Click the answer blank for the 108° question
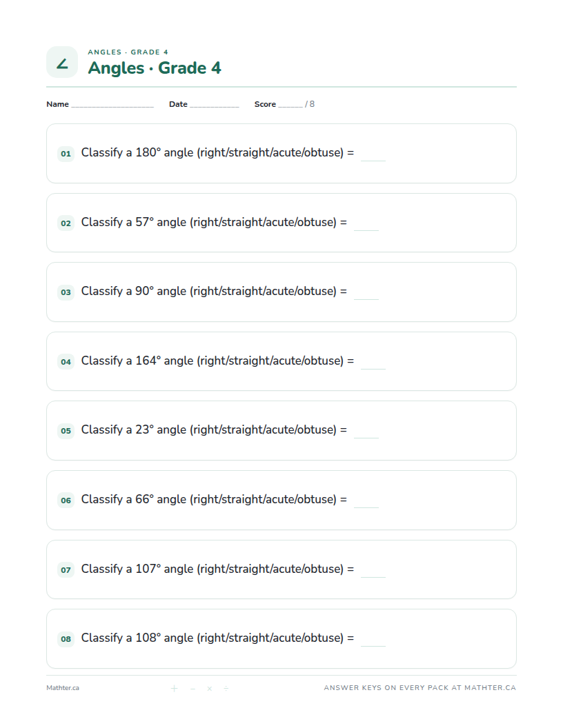Image resolution: width=563 pixels, height=728 pixels. [373, 640]
